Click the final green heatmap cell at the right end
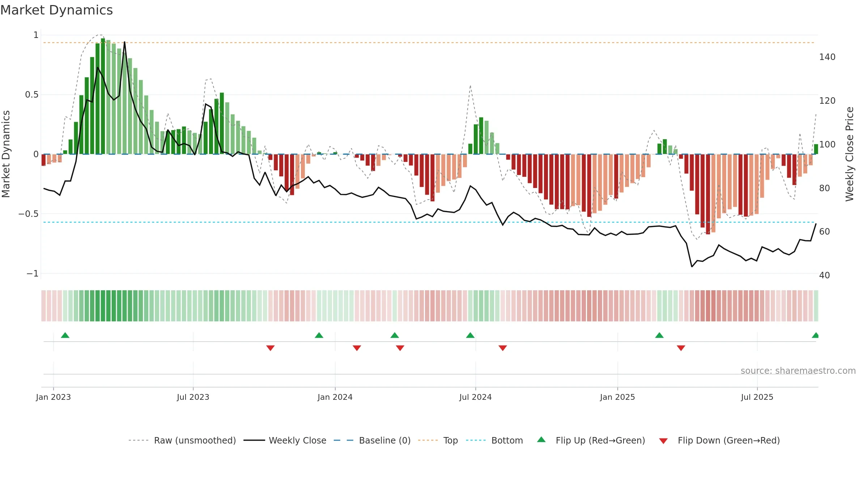This screenshot has width=868, height=488. click(x=816, y=306)
